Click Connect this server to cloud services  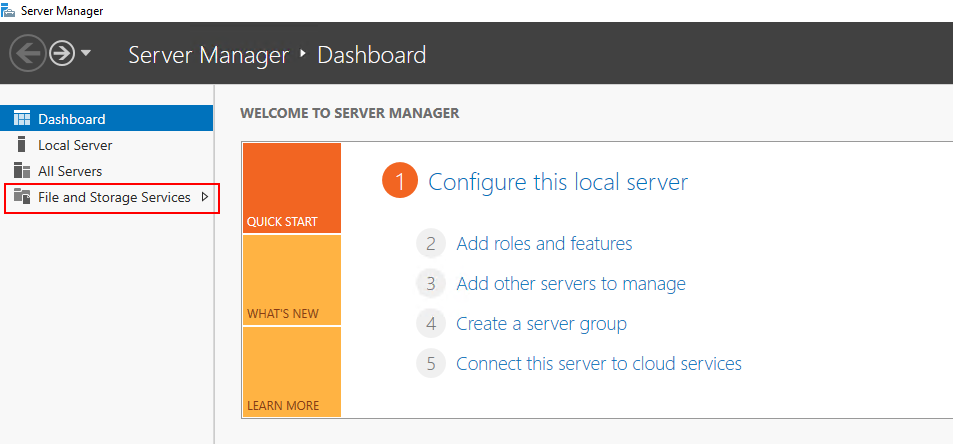599,364
